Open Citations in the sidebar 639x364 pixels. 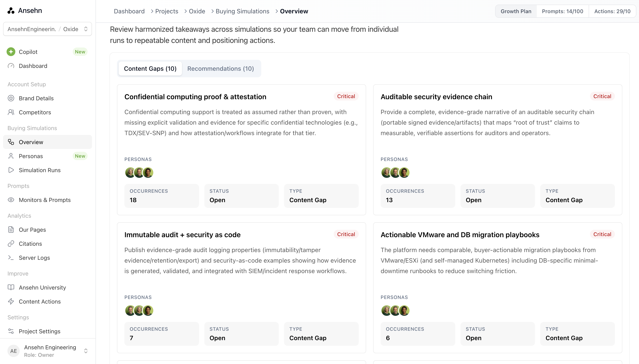click(48, 244)
